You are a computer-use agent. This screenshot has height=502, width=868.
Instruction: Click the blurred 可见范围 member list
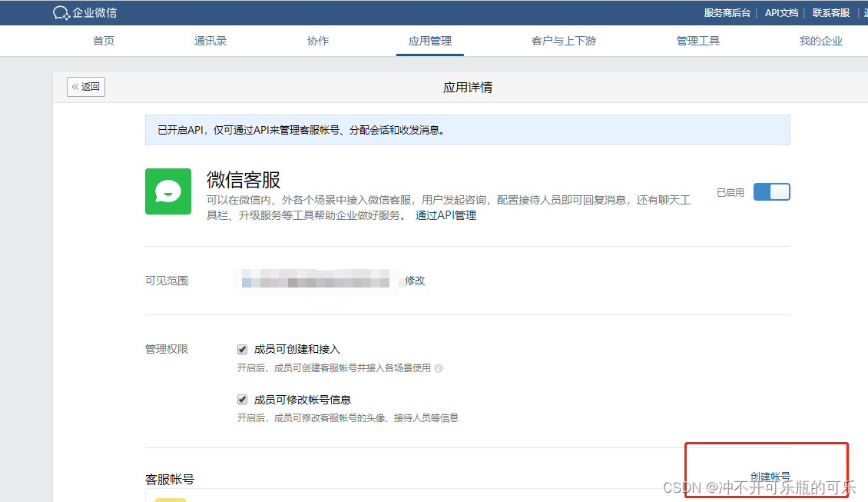pos(316,279)
